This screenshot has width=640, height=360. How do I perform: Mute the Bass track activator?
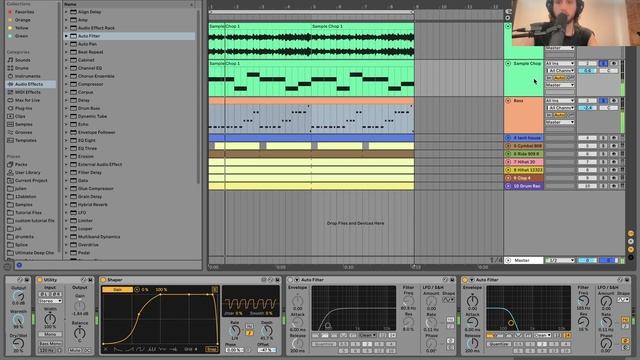587,100
